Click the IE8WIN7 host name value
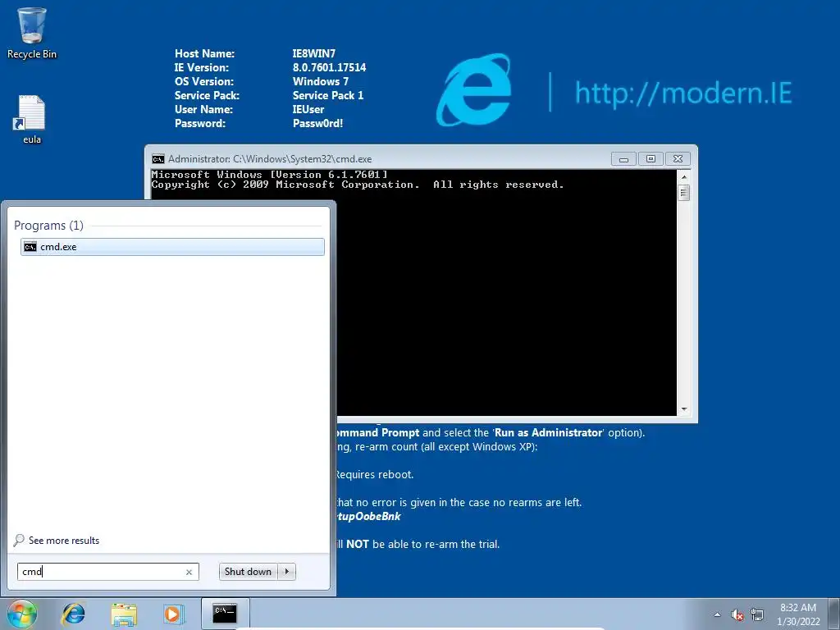 click(x=314, y=53)
